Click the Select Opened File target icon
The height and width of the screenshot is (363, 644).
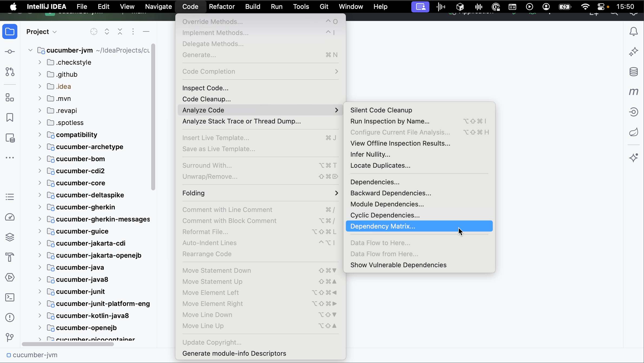[94, 32]
